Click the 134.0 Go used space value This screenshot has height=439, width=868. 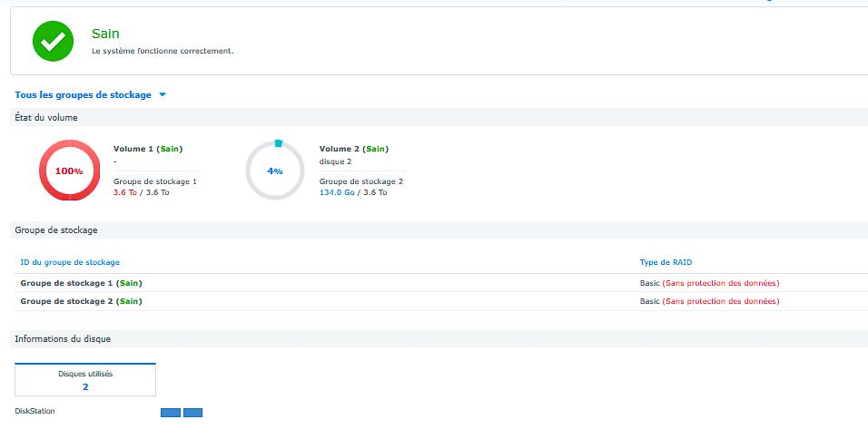(335, 192)
